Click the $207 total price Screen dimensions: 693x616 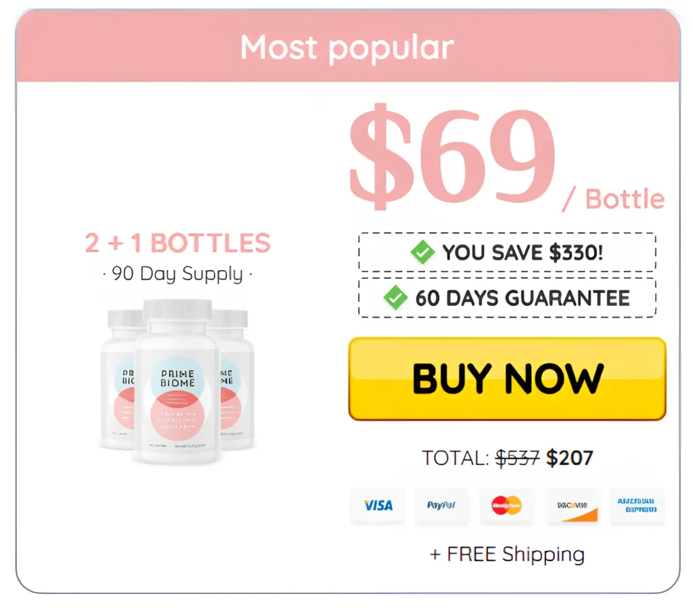pos(569,458)
